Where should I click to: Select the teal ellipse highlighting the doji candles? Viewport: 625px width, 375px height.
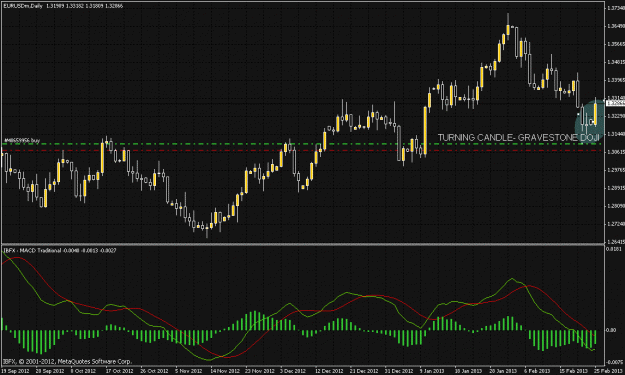pyautogui.click(x=589, y=123)
